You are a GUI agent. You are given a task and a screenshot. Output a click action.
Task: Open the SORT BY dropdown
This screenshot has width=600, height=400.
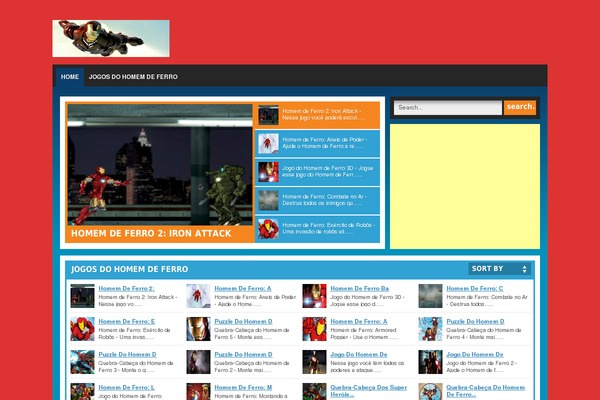click(x=499, y=269)
